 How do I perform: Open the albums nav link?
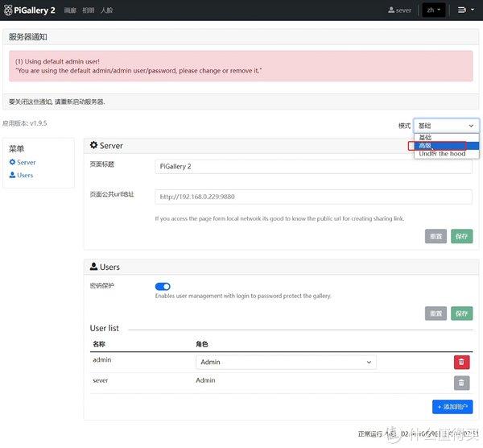(89, 10)
